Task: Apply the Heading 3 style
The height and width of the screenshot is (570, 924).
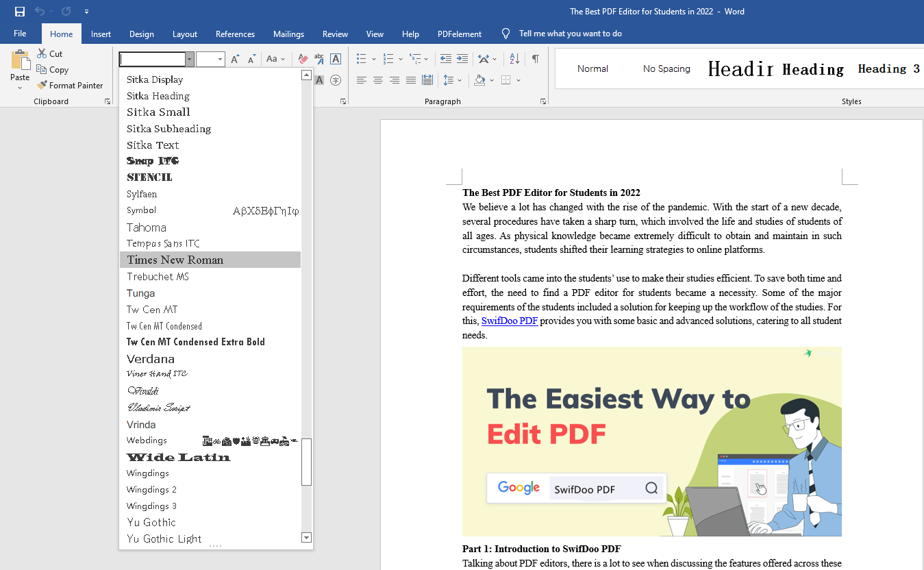Action: (888, 69)
